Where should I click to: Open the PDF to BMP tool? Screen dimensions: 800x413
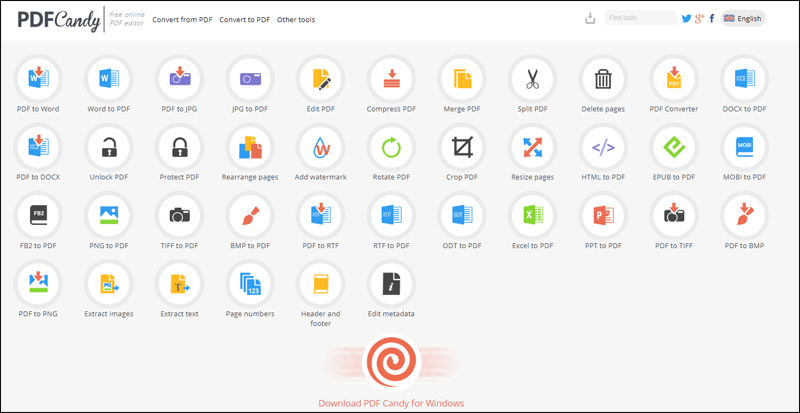[x=745, y=215]
